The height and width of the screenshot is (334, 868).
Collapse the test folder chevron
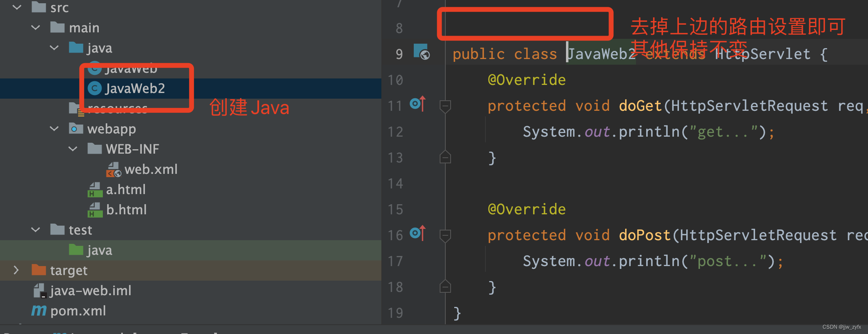36,230
